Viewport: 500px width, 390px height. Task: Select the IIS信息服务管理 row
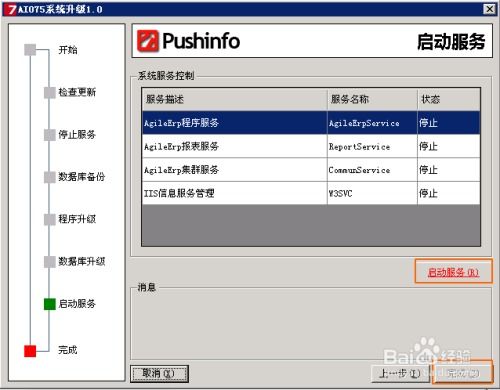pos(311,193)
